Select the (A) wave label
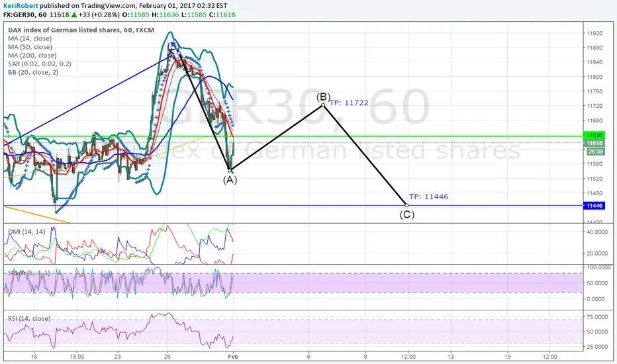 [230, 180]
